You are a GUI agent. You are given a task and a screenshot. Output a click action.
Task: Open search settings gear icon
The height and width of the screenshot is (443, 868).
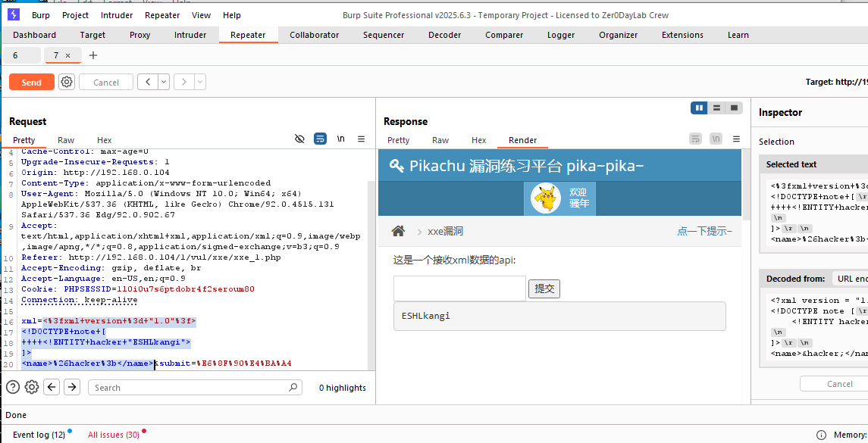(32, 387)
